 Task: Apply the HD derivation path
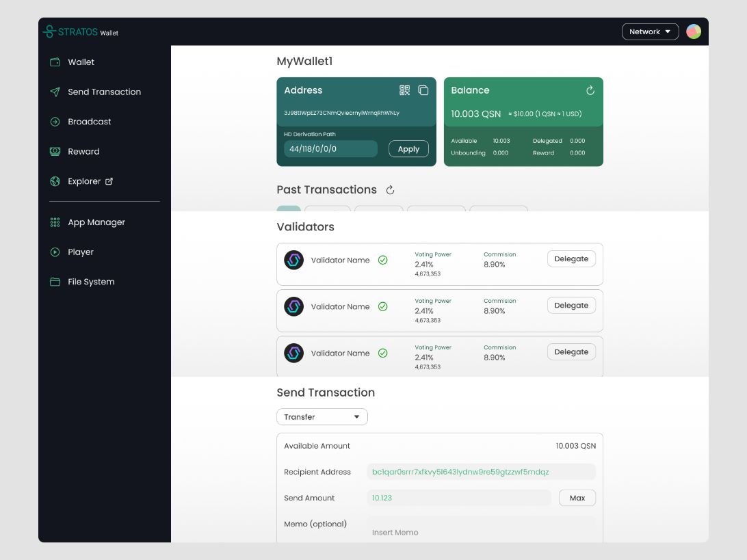pyautogui.click(x=408, y=149)
